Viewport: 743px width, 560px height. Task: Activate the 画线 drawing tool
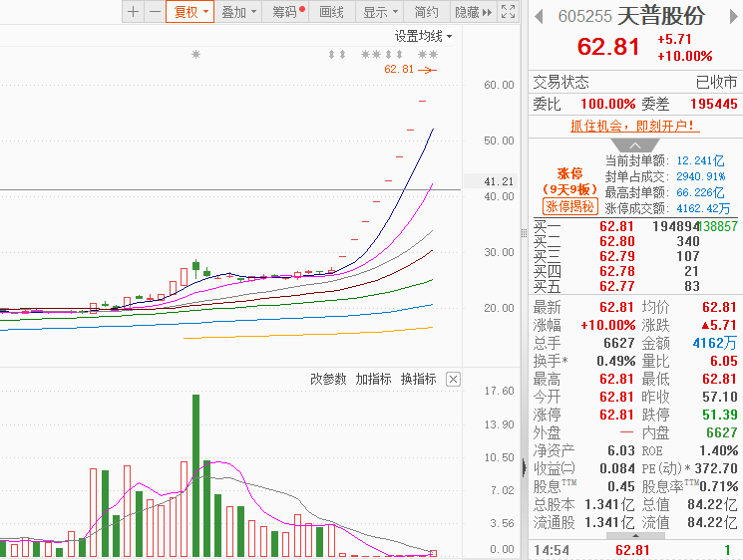[x=331, y=12]
